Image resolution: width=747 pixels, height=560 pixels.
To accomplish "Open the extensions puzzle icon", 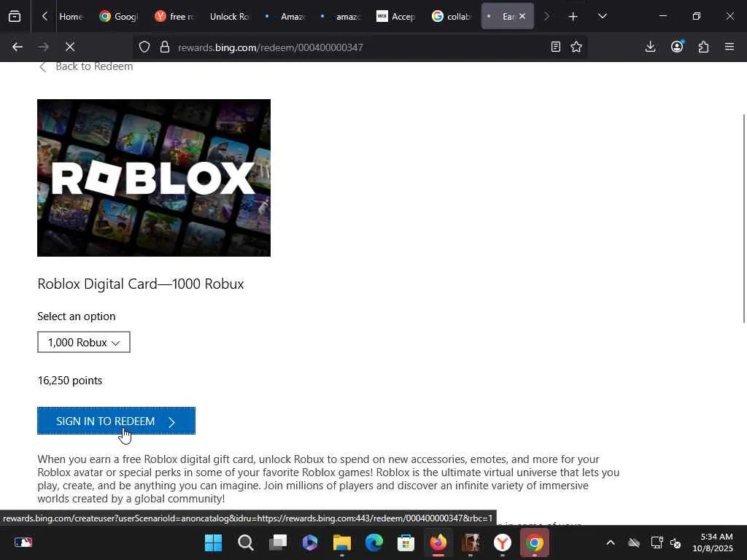I will [703, 47].
